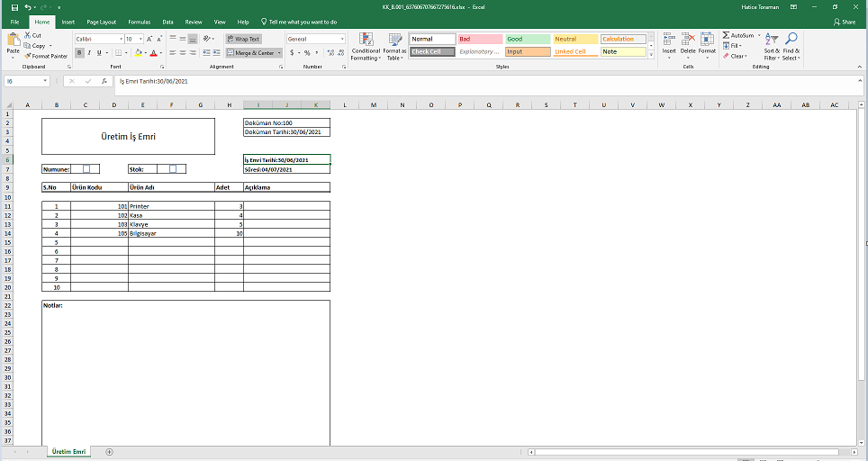This screenshot has height=461, width=868.
Task: Click the Name Box showing I6
Action: 27,81
